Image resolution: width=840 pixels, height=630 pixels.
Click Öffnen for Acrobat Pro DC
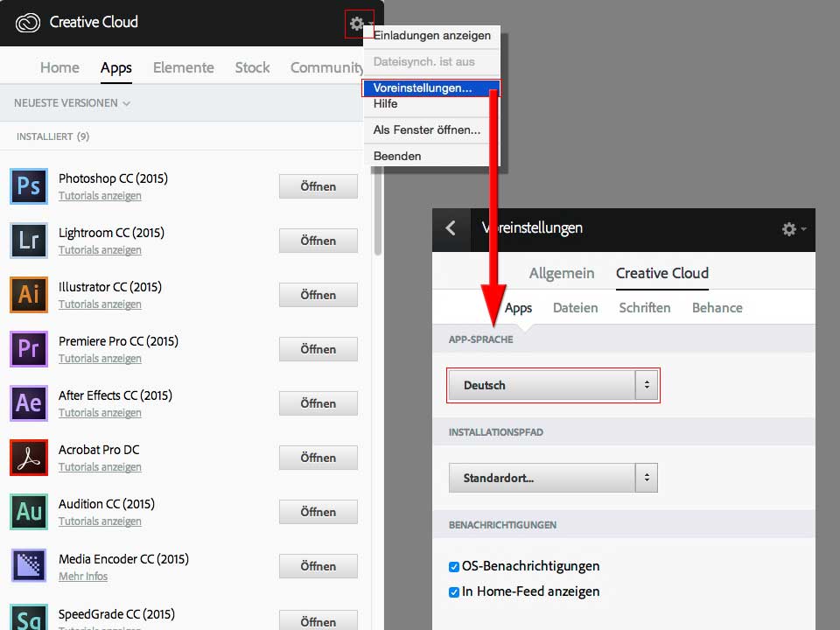318,458
